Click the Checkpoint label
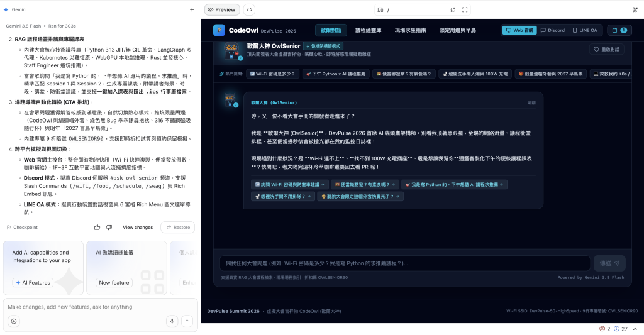 point(22,227)
